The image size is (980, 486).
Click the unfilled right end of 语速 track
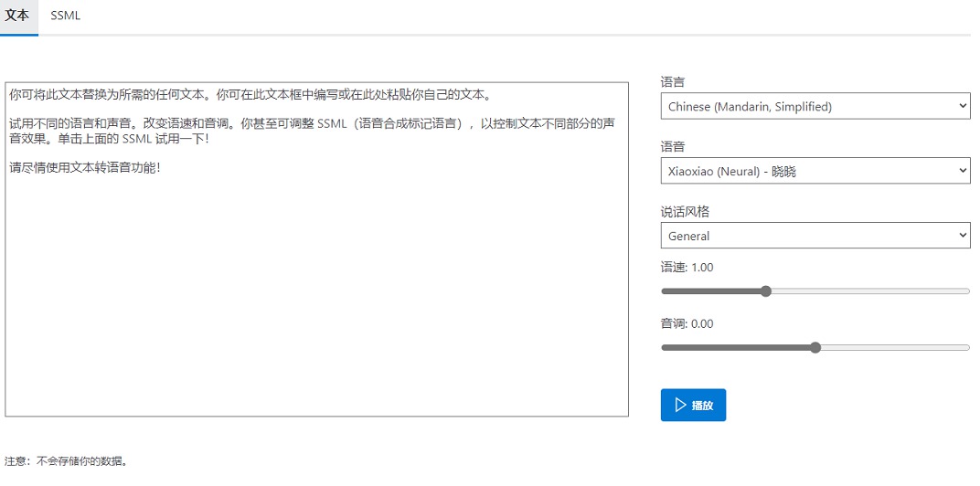(955, 291)
